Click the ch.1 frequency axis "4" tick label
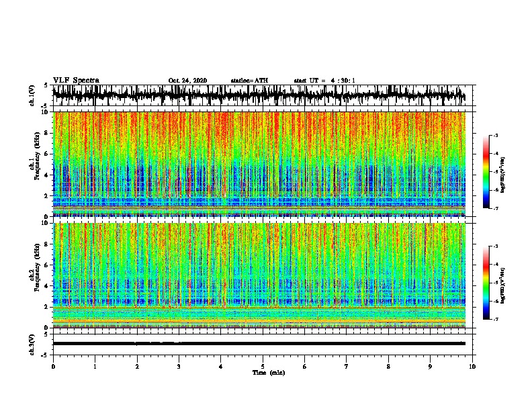The height and width of the screenshot is (411, 532). click(47, 175)
